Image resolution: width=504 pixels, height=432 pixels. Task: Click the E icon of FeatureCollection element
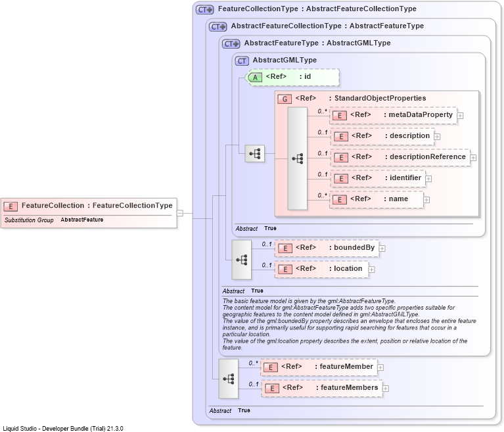tap(11, 206)
